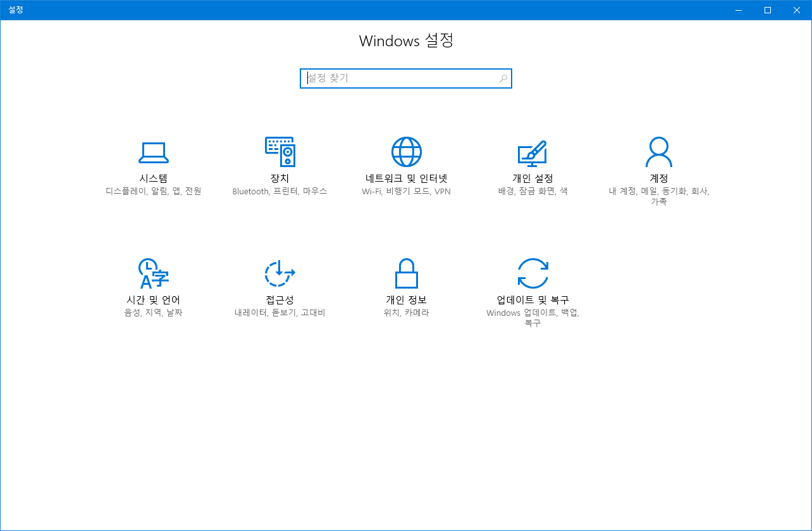The width and height of the screenshot is (812, 531).
Task: Click the globe icon for 네트워크 및 인터넷
Action: [406, 152]
